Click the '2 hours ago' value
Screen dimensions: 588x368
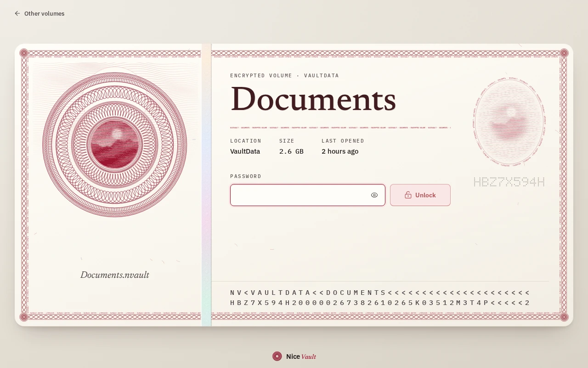pos(340,151)
